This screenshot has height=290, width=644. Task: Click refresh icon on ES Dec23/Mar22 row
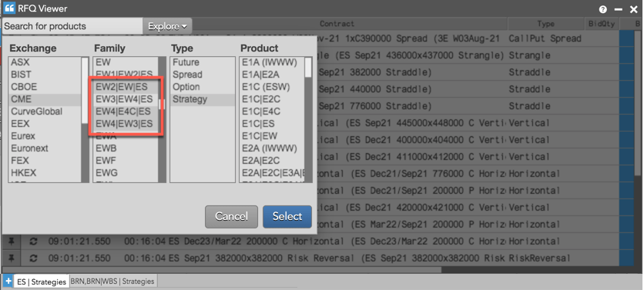[x=34, y=242]
